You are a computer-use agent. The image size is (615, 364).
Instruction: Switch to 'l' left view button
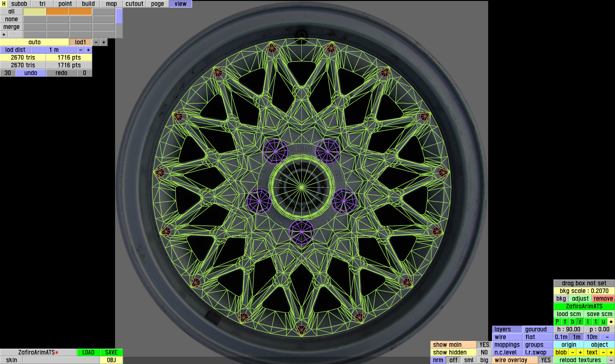(x=588, y=322)
